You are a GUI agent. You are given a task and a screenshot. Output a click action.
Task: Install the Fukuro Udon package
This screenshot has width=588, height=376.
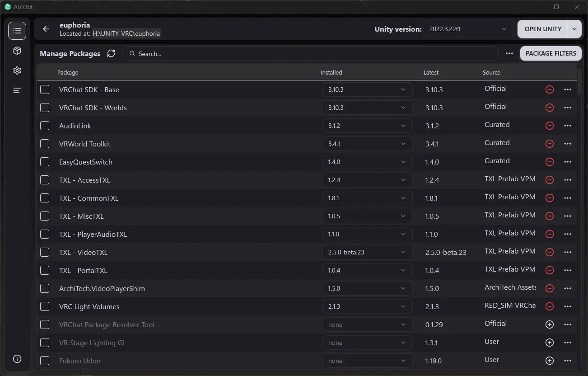pos(550,361)
